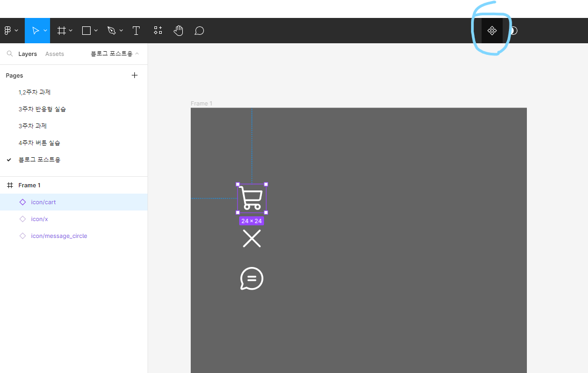Click the message circle icon on canvas

pyautogui.click(x=252, y=279)
